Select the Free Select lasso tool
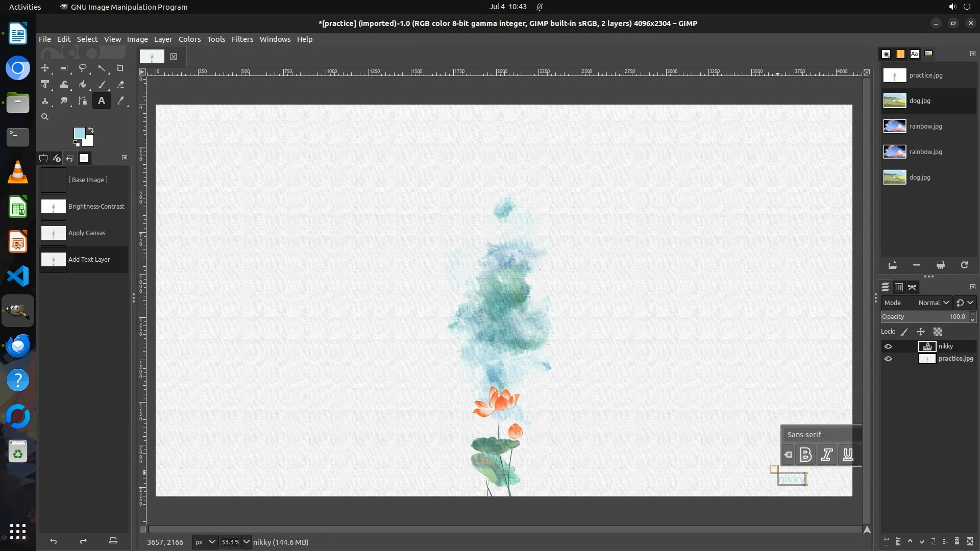Screen dimensions: 980x551 [x=82, y=68]
